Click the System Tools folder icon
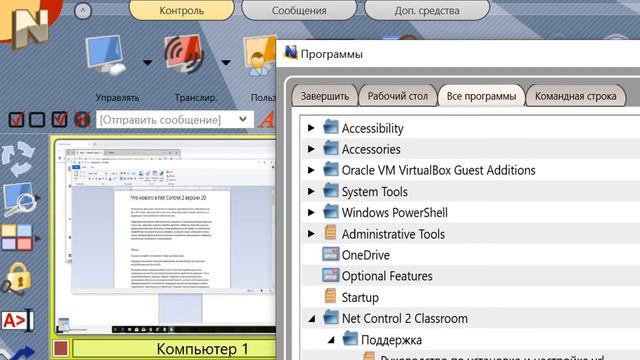 (331, 191)
